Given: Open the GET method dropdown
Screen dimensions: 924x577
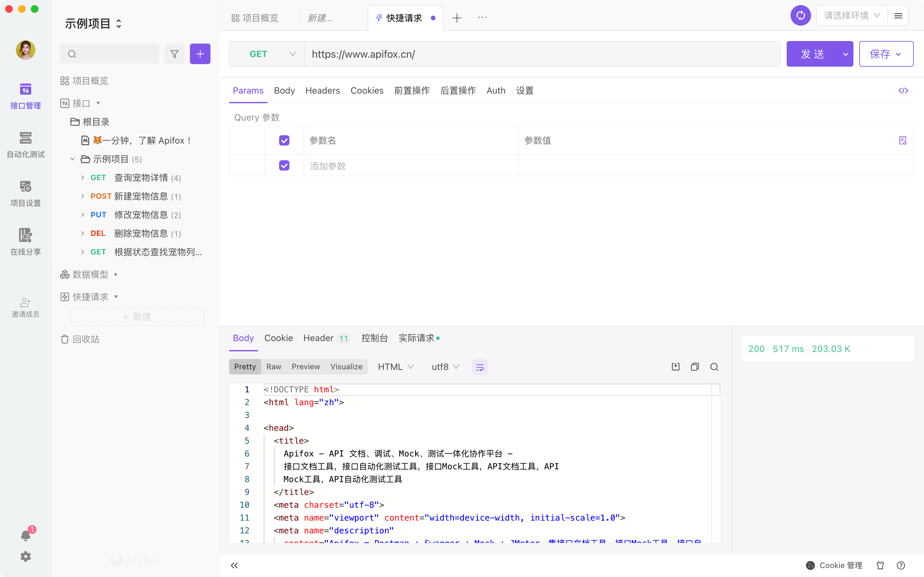Looking at the screenshot, I should [267, 54].
